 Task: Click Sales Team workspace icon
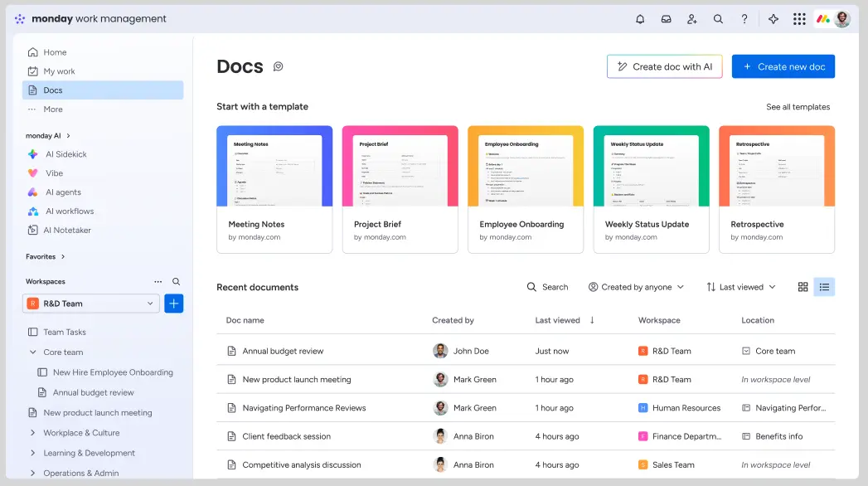coord(643,465)
